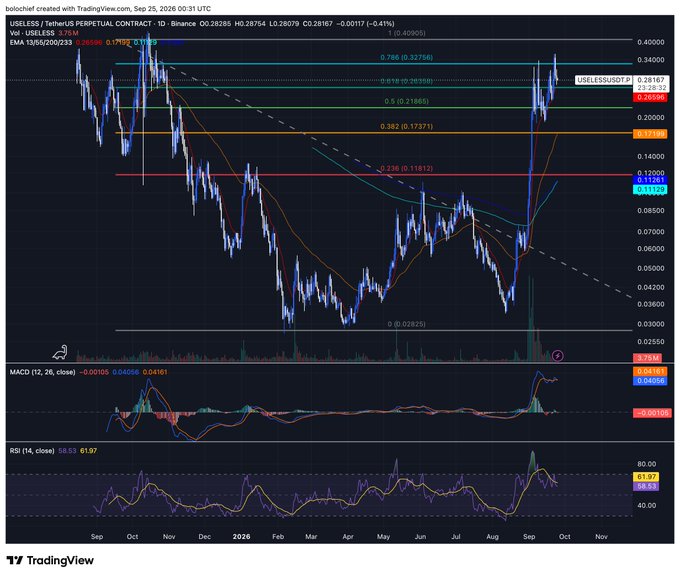This screenshot has width=680, height=577.
Task: Click the Dec label on time axis
Action: tap(205, 537)
